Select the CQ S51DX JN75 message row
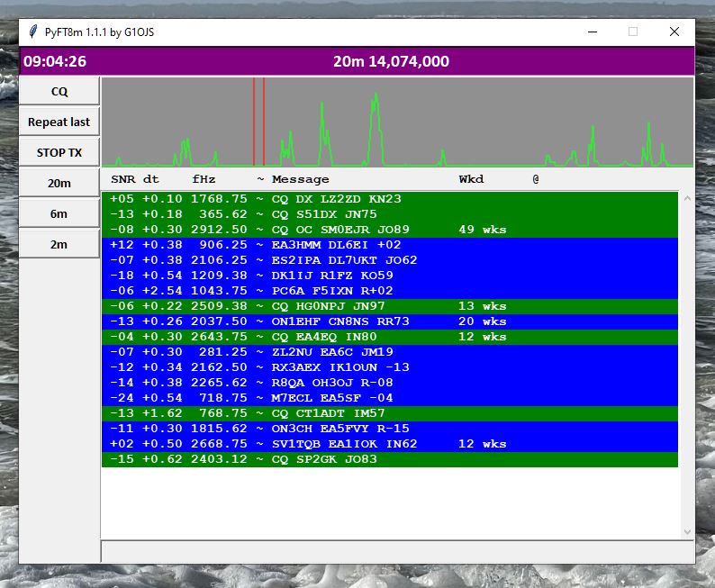Viewport: 715px width, 588px height. click(x=389, y=214)
